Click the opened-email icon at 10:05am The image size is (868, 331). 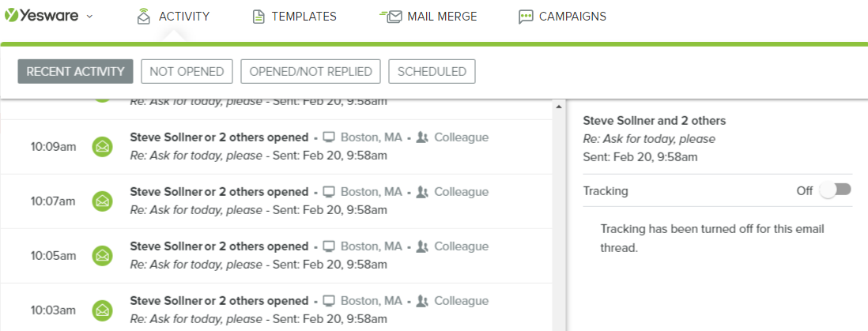102,255
